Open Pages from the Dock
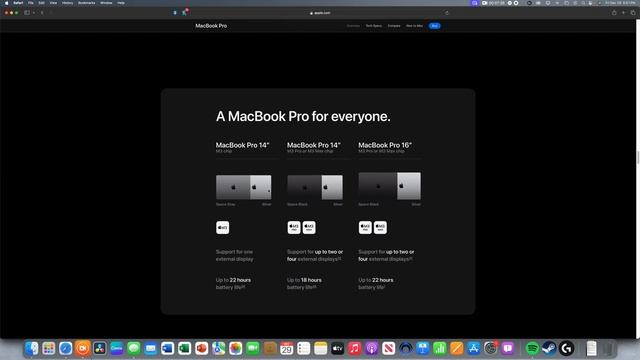Viewport: 640px width, 360px height. [x=457, y=348]
